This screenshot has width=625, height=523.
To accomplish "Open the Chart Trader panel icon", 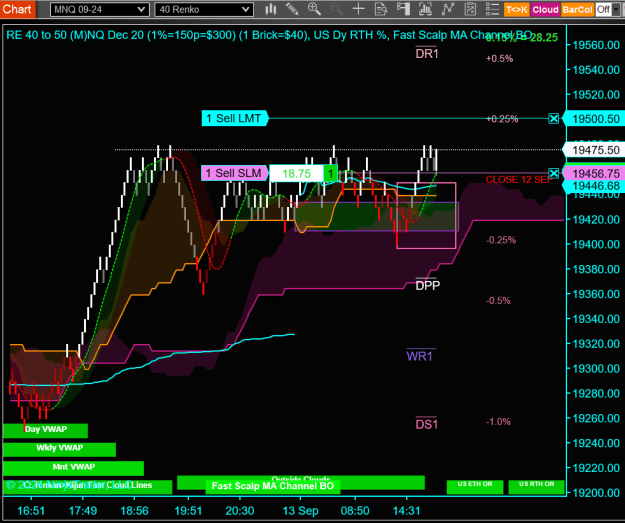I will [x=403, y=9].
